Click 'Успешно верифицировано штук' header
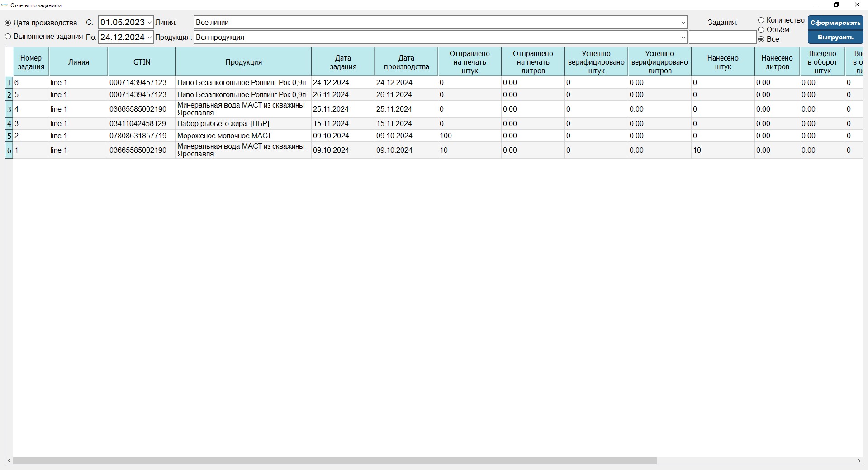This screenshot has width=868, height=470. click(596, 62)
